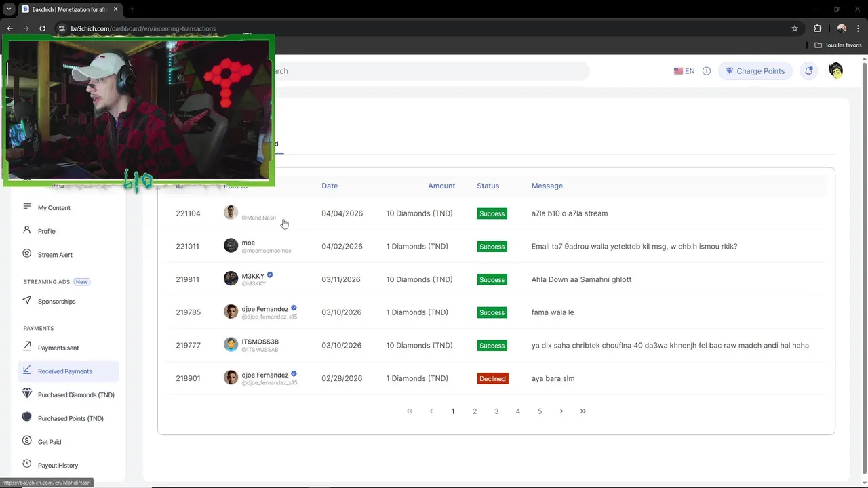
Task: Click transaction ID 218901
Action: pyautogui.click(x=188, y=378)
